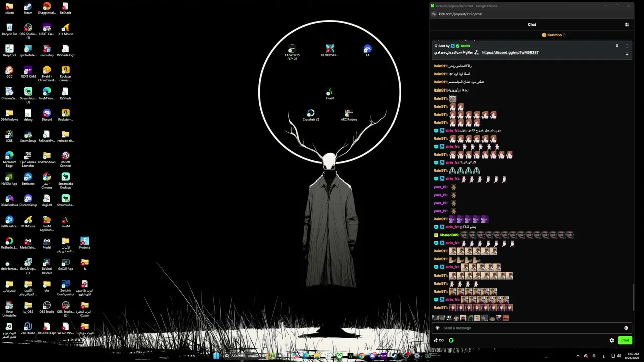Select the Crosshair V2 desktop shortcut
The height and width of the screenshot is (362, 644).
tap(311, 115)
